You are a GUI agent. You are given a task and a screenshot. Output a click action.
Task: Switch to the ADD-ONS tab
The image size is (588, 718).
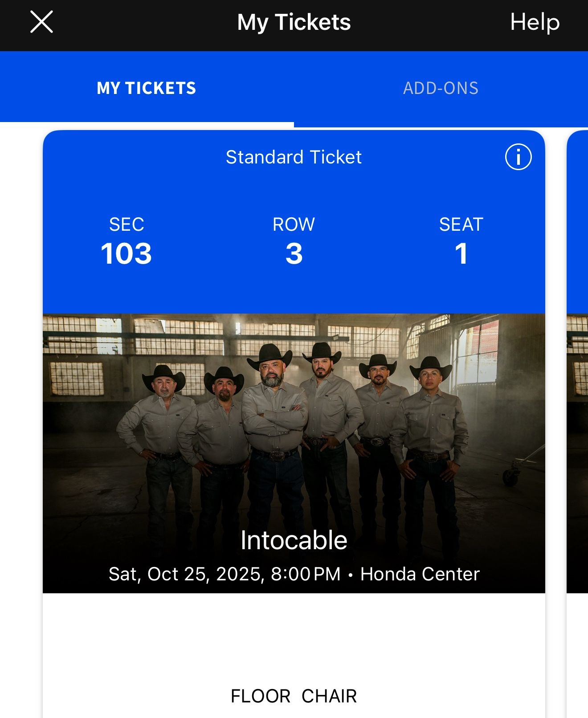(x=441, y=88)
